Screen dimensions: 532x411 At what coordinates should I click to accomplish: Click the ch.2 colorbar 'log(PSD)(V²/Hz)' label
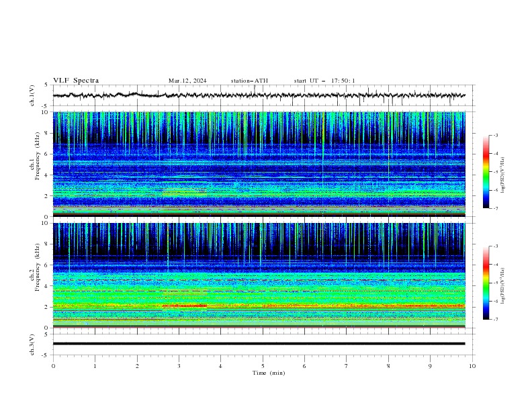tap(502, 286)
